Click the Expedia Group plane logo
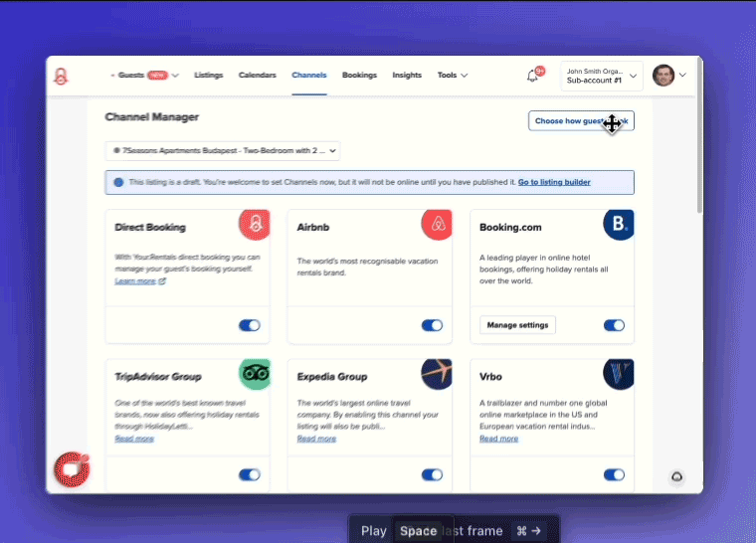Screen dimensions: 756x543 click(x=437, y=374)
